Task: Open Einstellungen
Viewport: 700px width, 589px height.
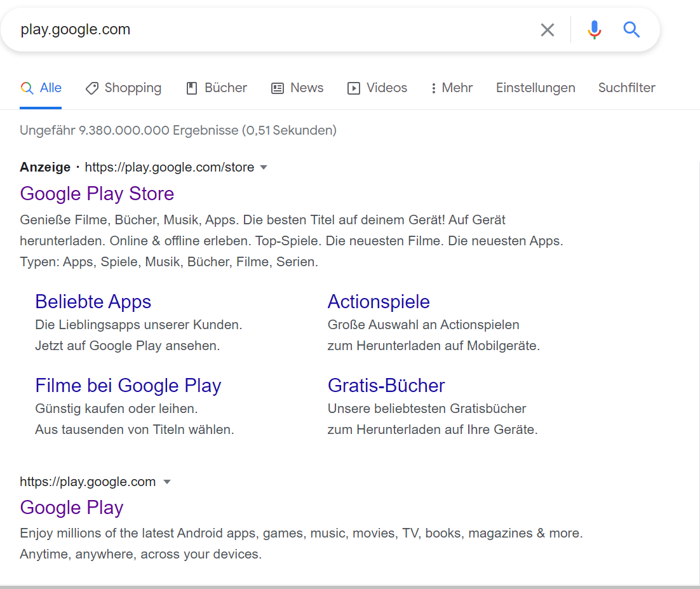Action: click(x=535, y=88)
